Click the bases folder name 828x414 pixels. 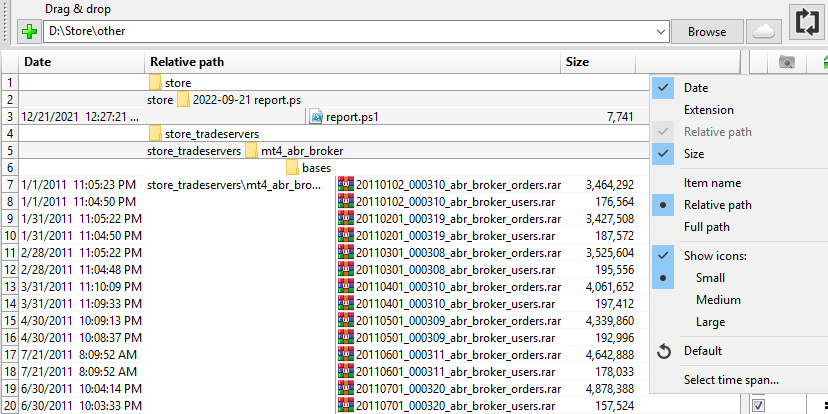(316, 168)
